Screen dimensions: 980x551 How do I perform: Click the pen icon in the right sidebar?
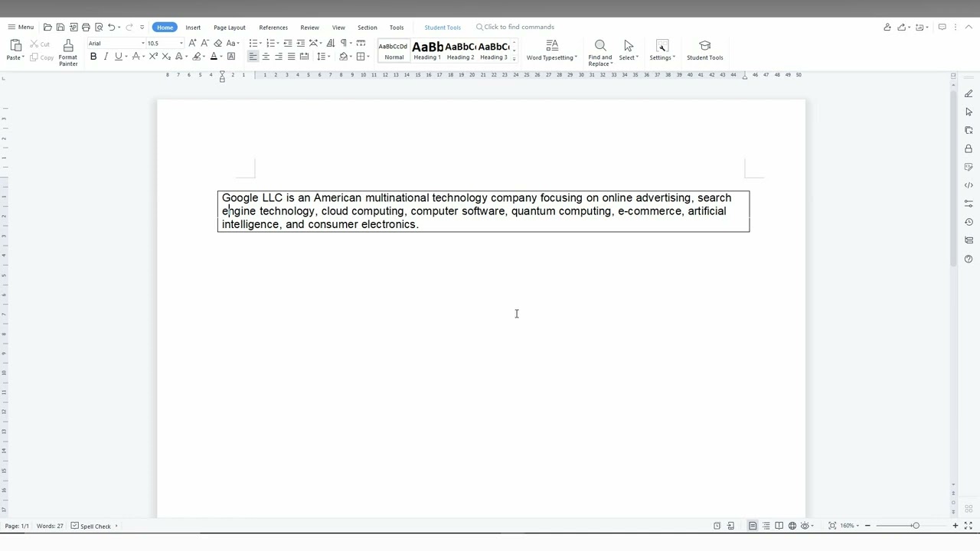click(969, 93)
